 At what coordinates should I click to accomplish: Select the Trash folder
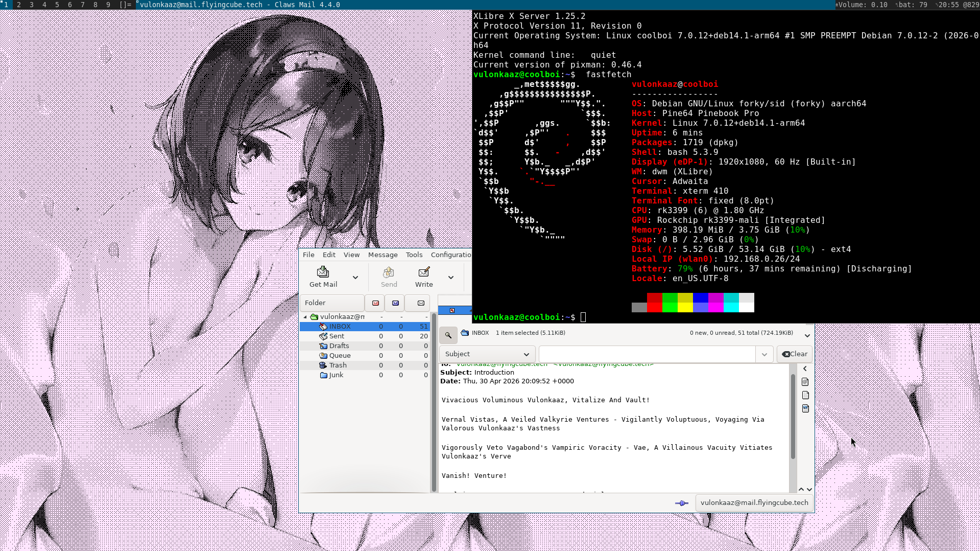(365, 365)
